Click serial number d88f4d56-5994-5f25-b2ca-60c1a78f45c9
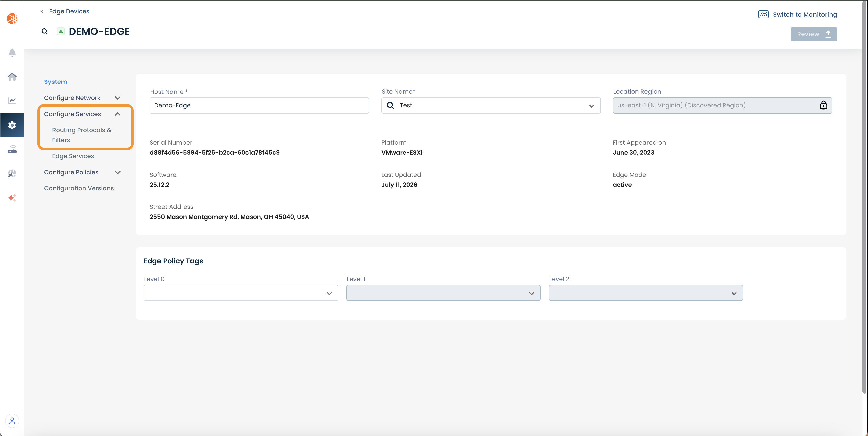Viewport: 868px width, 436px height. click(214, 153)
